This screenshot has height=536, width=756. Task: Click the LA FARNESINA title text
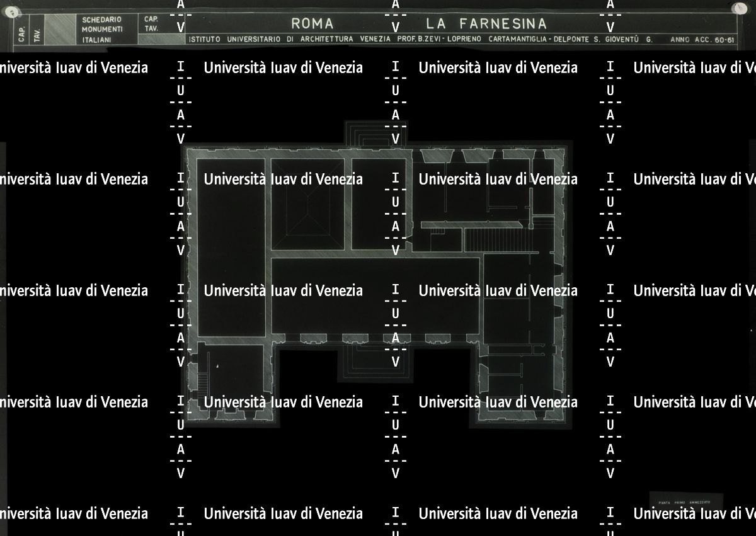(x=486, y=24)
